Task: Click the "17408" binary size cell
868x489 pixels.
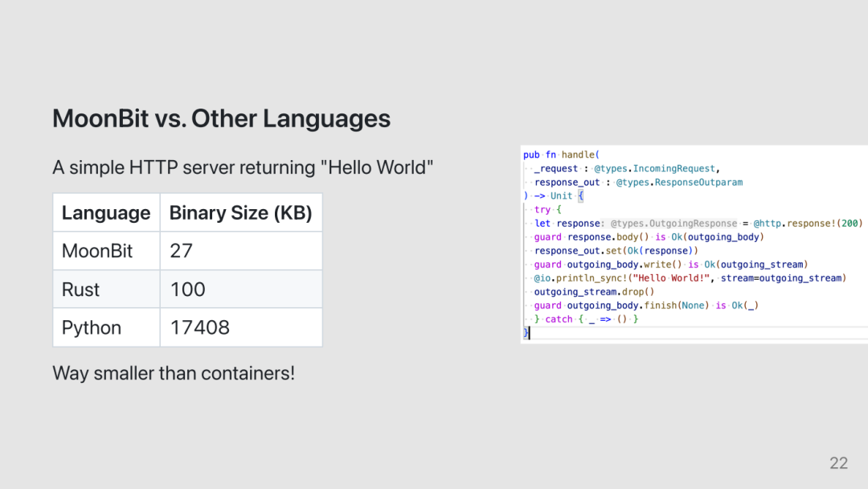Action: pos(200,328)
